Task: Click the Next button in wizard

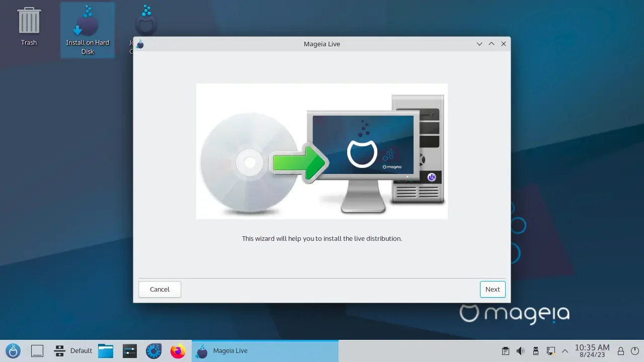Action: (493, 289)
